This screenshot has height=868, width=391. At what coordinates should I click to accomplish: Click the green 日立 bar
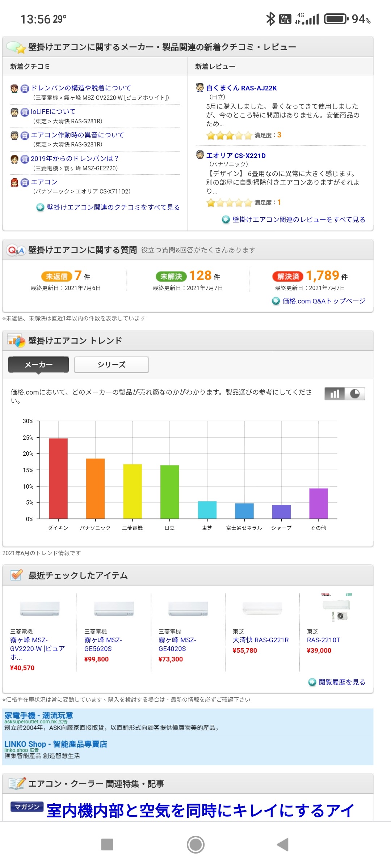169,492
